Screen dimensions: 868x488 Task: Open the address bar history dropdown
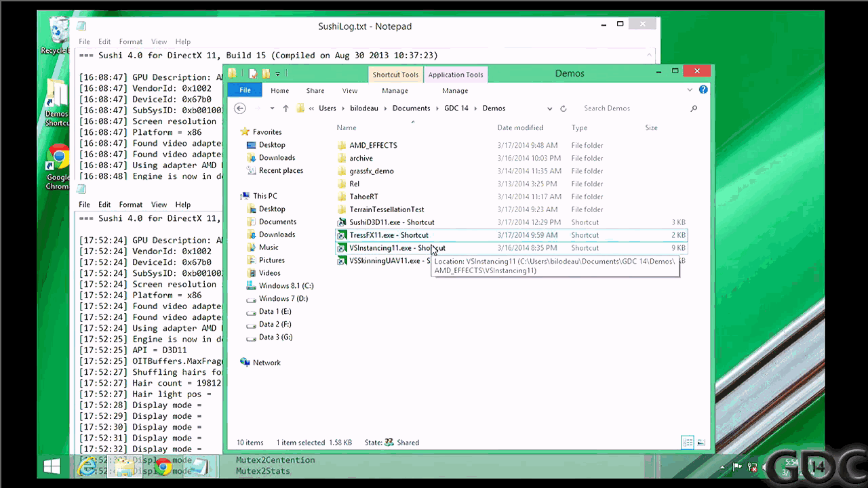pos(550,108)
